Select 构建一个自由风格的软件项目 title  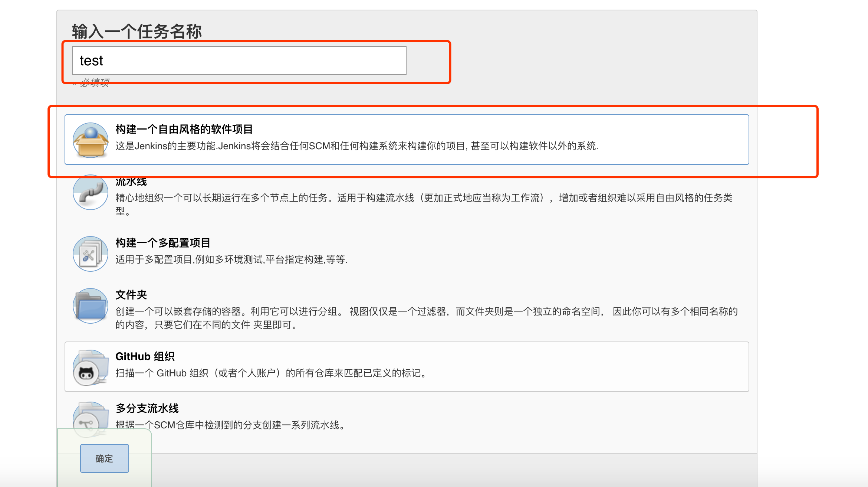coord(184,129)
